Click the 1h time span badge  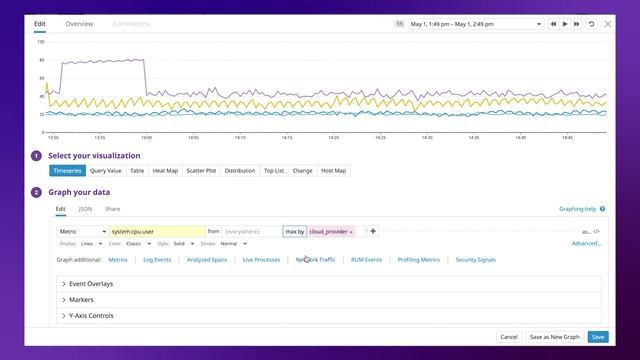[400, 24]
